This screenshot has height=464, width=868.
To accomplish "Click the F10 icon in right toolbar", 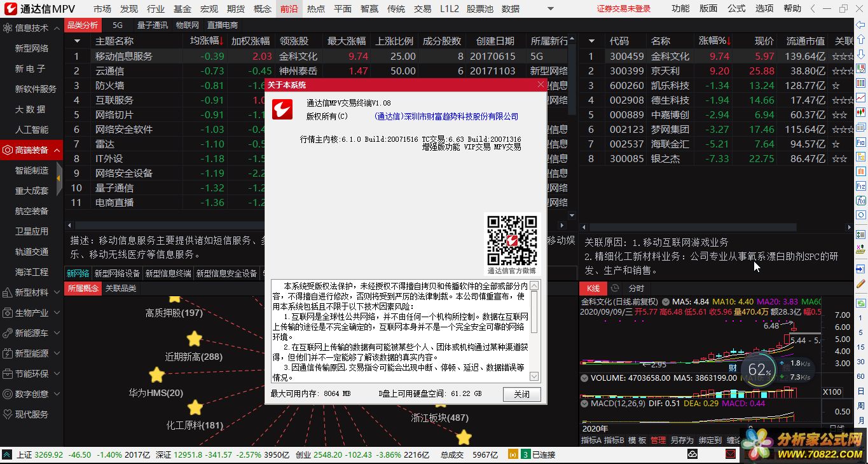I will pyautogui.click(x=861, y=142).
